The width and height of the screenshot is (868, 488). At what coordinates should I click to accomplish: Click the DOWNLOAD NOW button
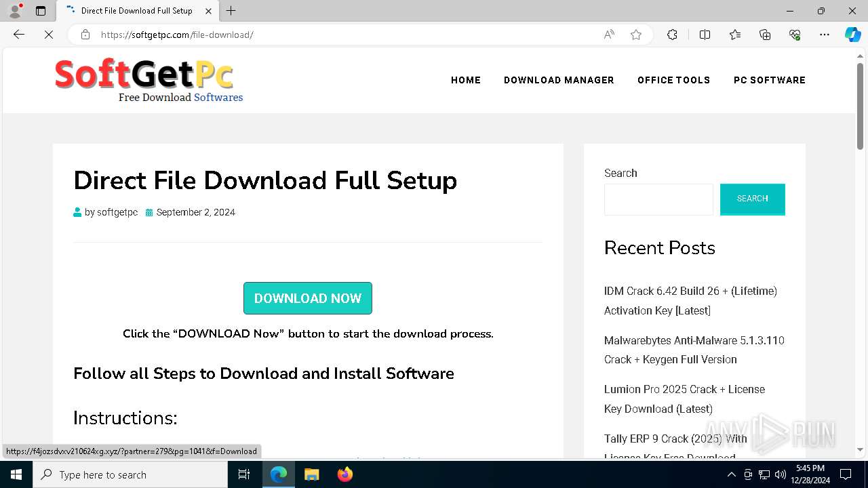click(308, 298)
